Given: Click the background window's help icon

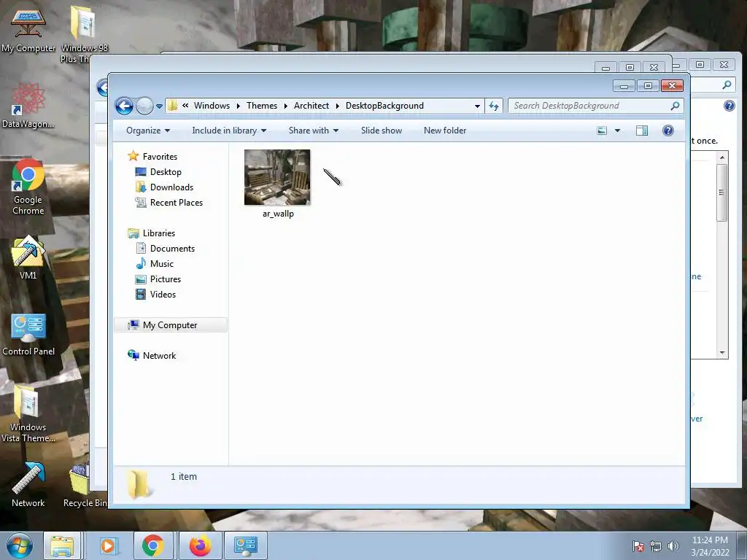Looking at the screenshot, I should point(729,106).
